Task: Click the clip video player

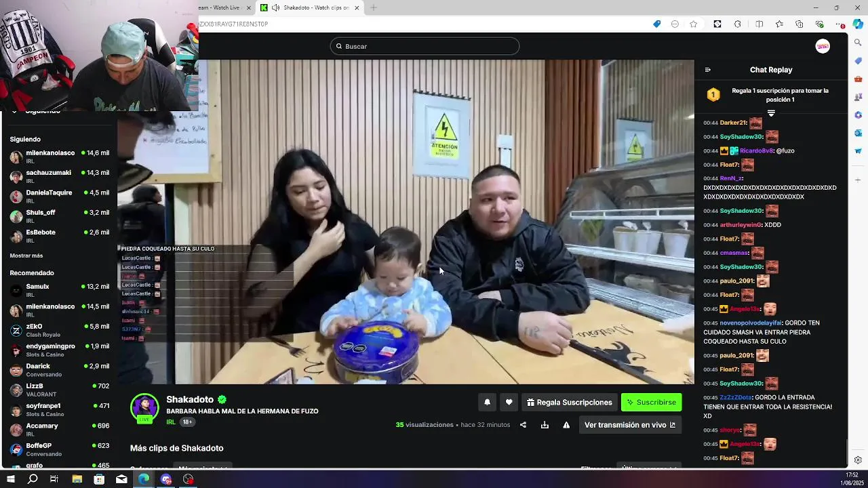Action: pos(406,222)
